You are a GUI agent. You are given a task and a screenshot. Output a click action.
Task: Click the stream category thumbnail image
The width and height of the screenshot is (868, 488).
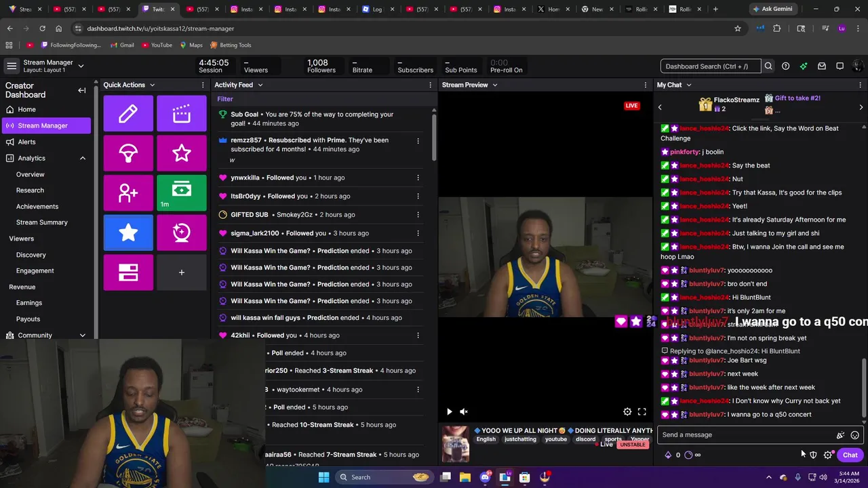[456, 445]
